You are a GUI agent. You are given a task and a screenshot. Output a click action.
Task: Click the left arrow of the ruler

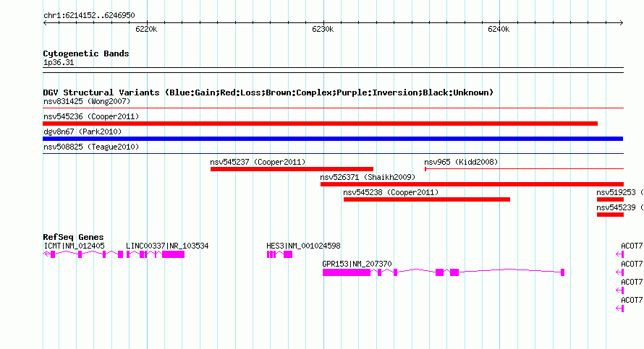coord(45,23)
